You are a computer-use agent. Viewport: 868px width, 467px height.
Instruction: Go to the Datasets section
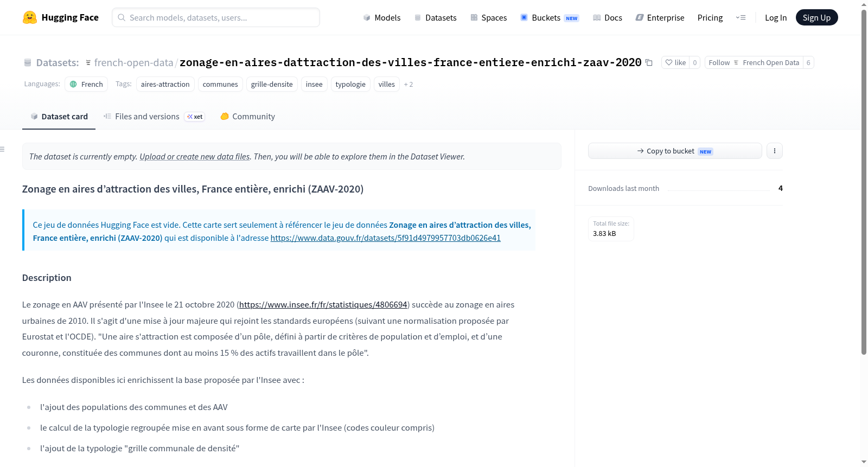436,17
